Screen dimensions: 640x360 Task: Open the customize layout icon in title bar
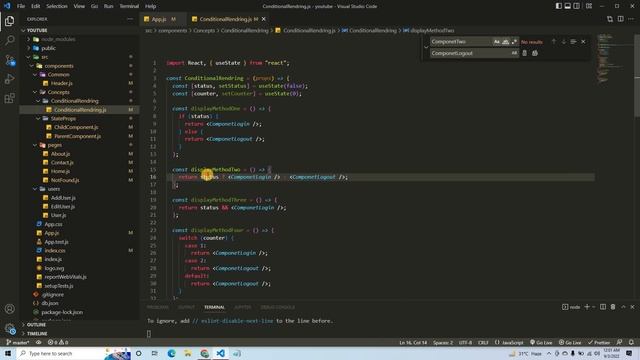click(589, 6)
